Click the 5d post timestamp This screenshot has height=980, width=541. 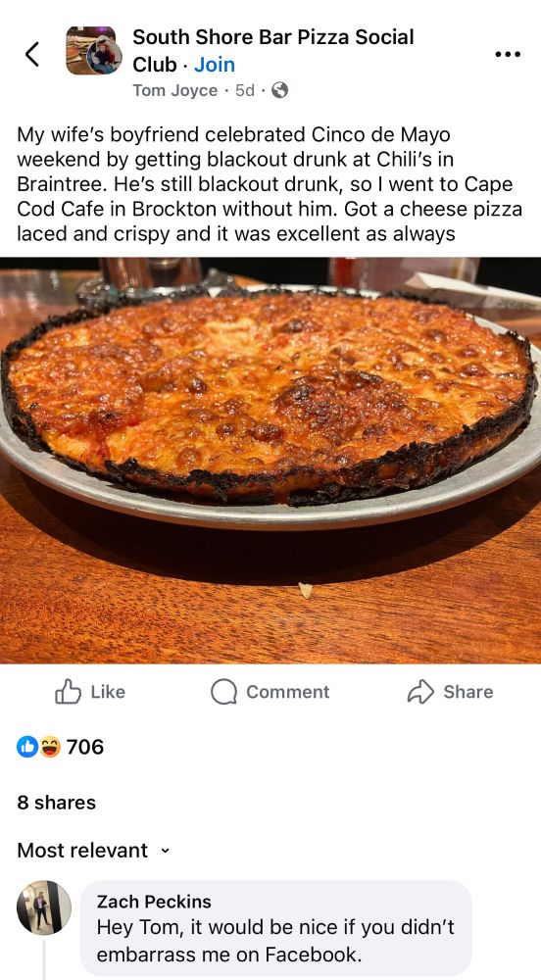pos(245,90)
